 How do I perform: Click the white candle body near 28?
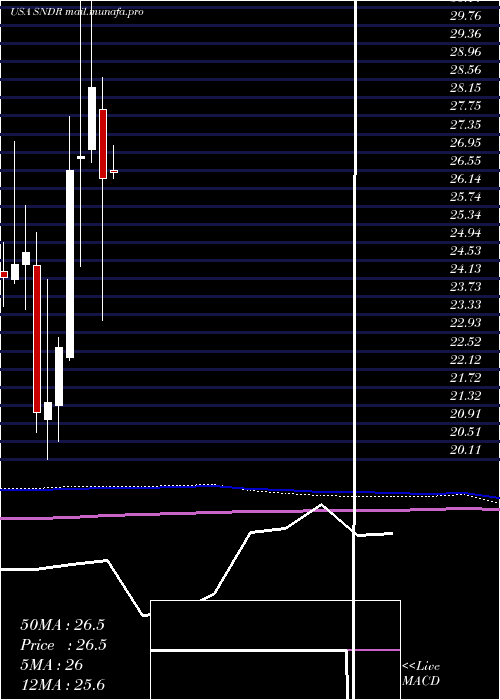tap(92, 118)
